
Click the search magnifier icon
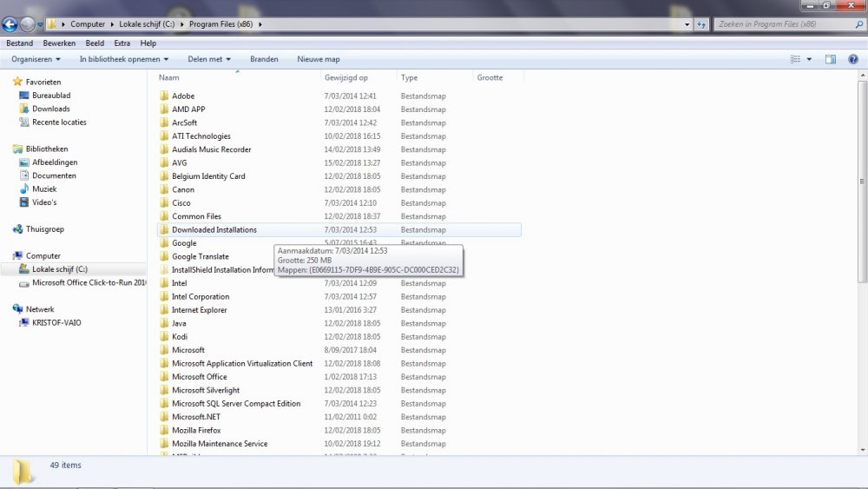[x=858, y=24]
